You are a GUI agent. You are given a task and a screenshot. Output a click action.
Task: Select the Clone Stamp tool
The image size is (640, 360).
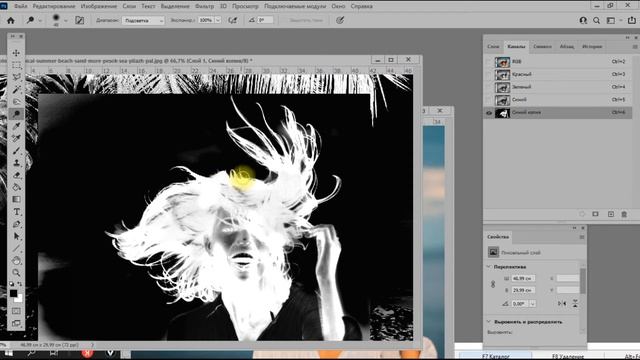point(16,163)
